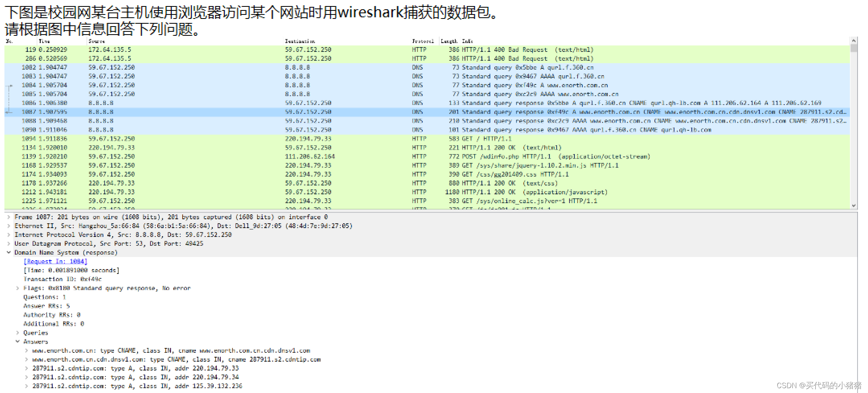Collapse the Domain Name System section

coord(8,252)
